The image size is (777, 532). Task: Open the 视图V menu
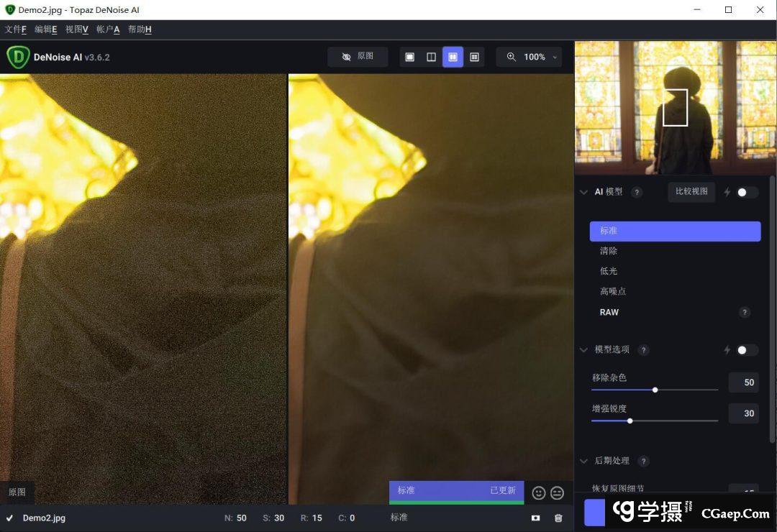(x=76, y=29)
